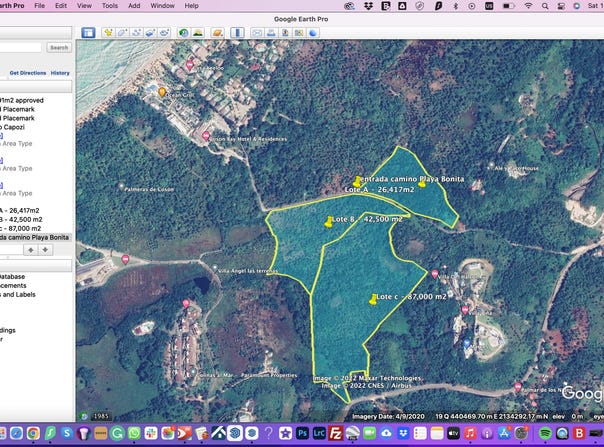Screen dimensions: 604x447
Task: Click the hotel marker by Bay Hotel & Residences
Action: pyautogui.click(x=206, y=136)
